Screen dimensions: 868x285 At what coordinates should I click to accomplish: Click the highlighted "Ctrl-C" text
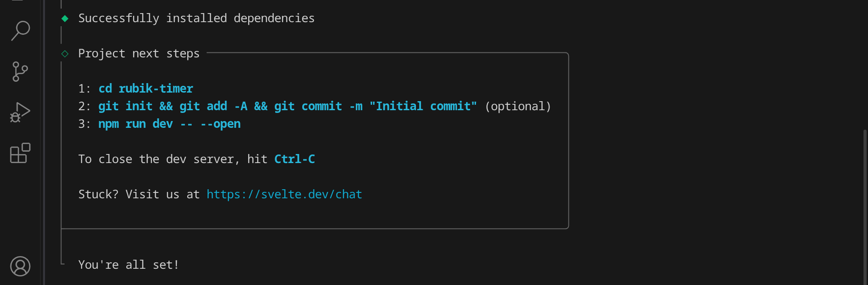295,159
